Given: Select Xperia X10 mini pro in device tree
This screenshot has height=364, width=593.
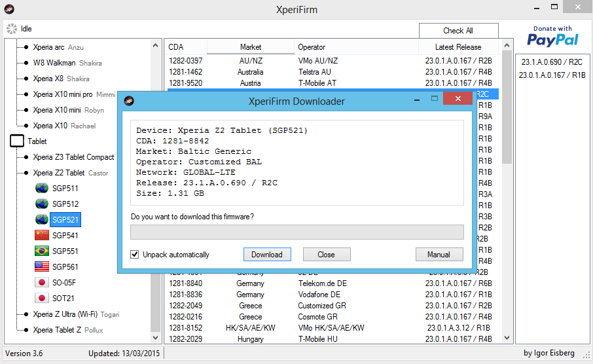Looking at the screenshot, I should [74, 94].
